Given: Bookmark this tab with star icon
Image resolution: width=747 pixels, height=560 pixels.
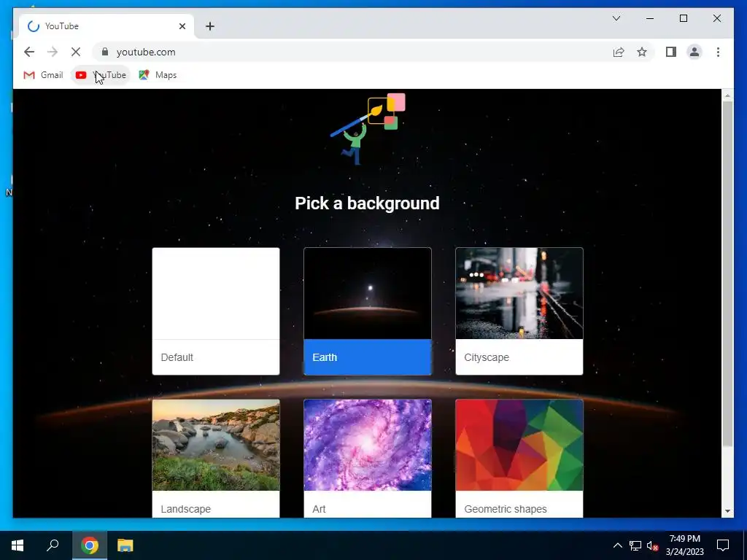Looking at the screenshot, I should point(642,52).
